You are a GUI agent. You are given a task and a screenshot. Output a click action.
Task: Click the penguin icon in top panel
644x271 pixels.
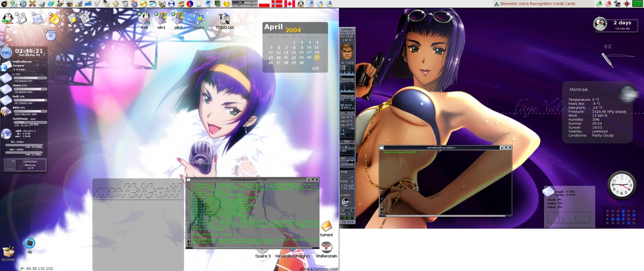[x=301, y=4]
